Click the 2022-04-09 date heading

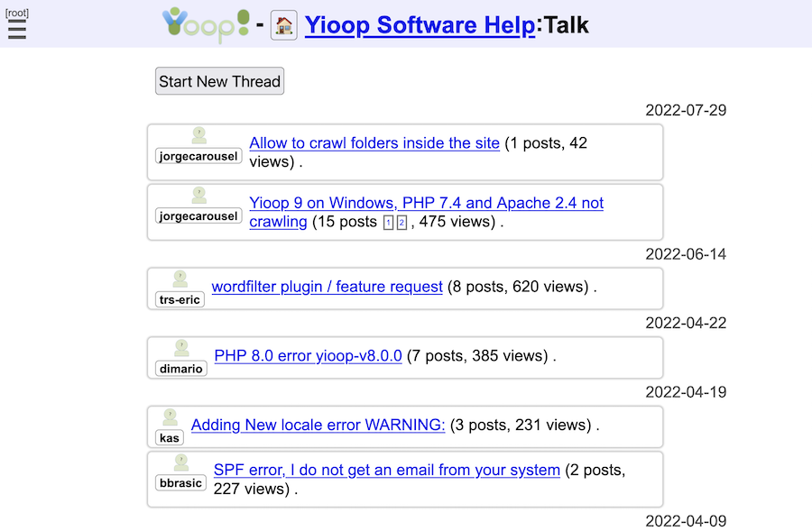click(686, 521)
